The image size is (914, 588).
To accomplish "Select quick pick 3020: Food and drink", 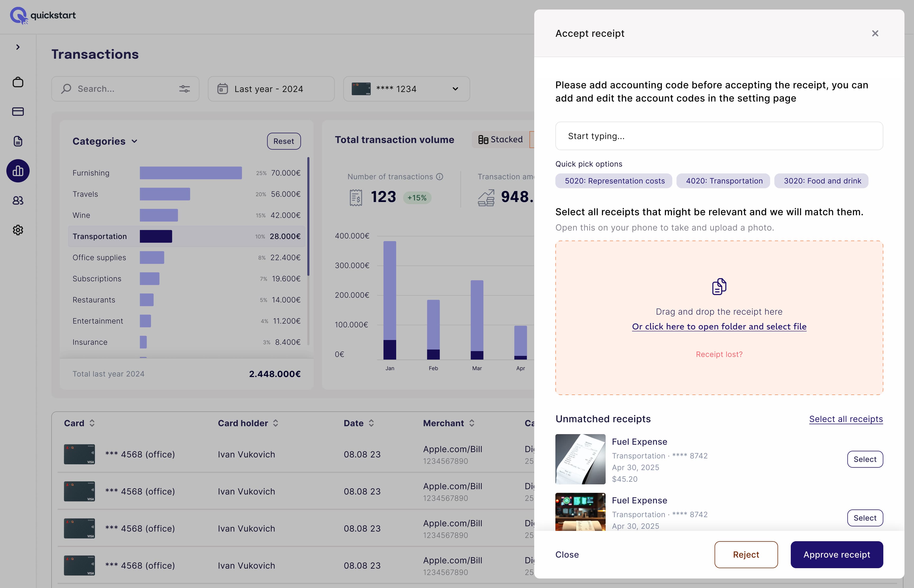I will click(821, 181).
